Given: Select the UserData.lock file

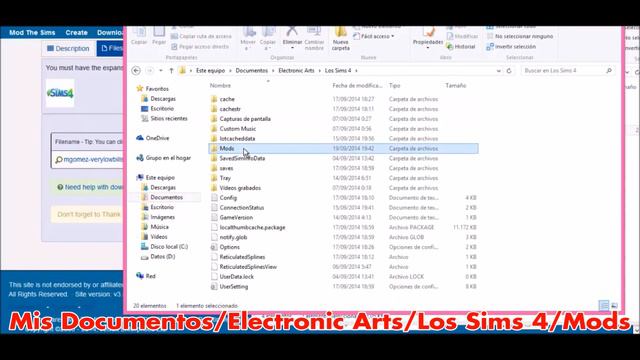Looking at the screenshot, I should (236, 276).
